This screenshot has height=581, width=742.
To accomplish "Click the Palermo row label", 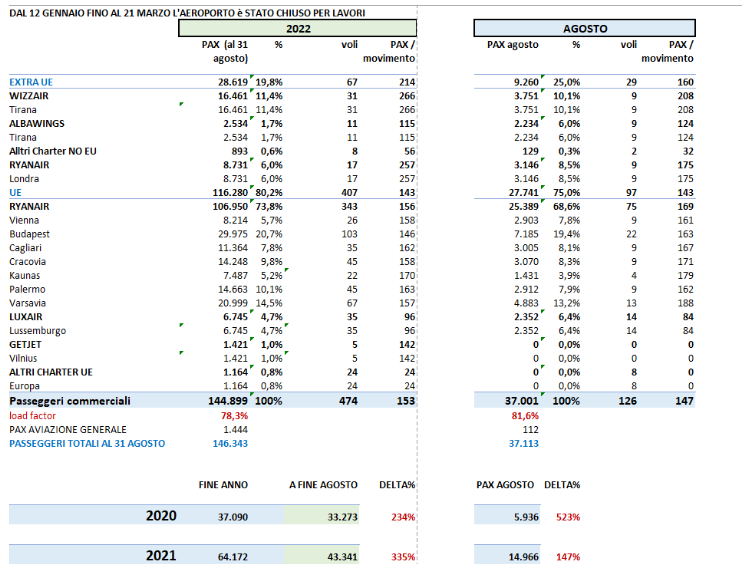I will (27, 289).
